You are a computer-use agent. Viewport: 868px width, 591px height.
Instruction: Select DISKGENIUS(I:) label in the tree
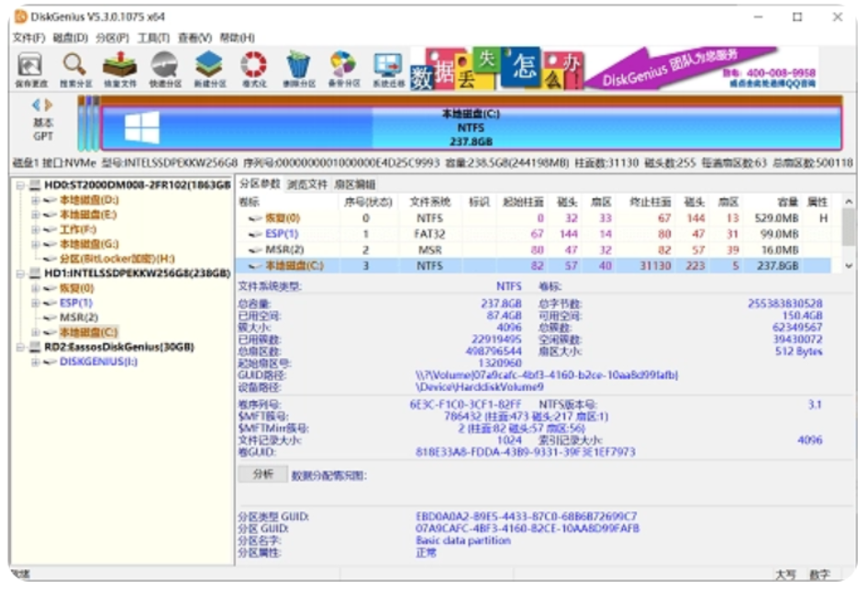98,362
